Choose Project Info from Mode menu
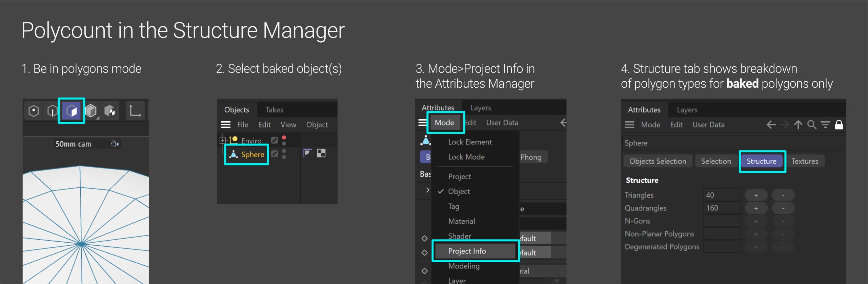Image resolution: width=868 pixels, height=284 pixels. coord(467,251)
